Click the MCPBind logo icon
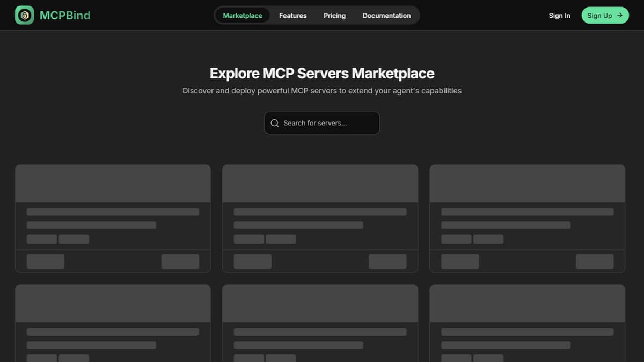The image size is (644, 362). coord(24,16)
